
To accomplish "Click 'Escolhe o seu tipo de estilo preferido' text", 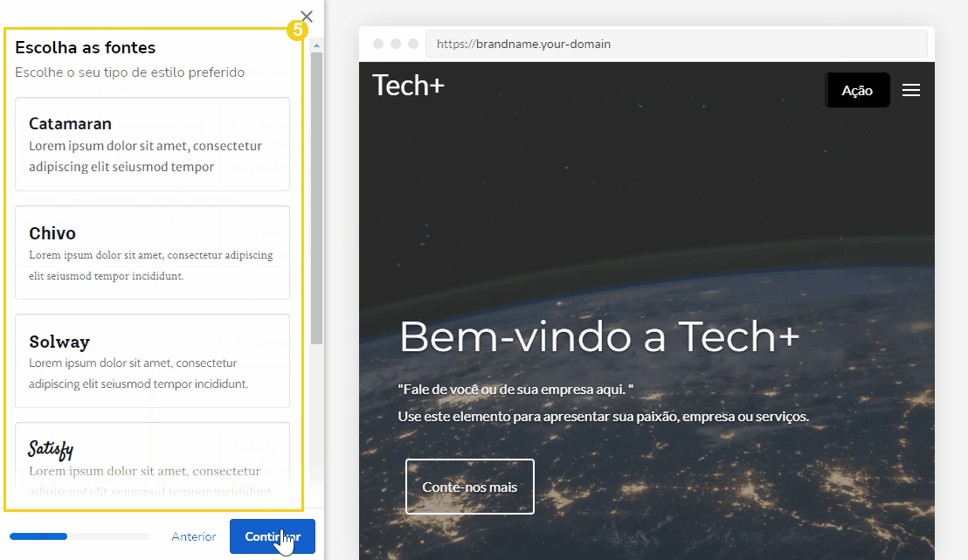I will [x=129, y=73].
